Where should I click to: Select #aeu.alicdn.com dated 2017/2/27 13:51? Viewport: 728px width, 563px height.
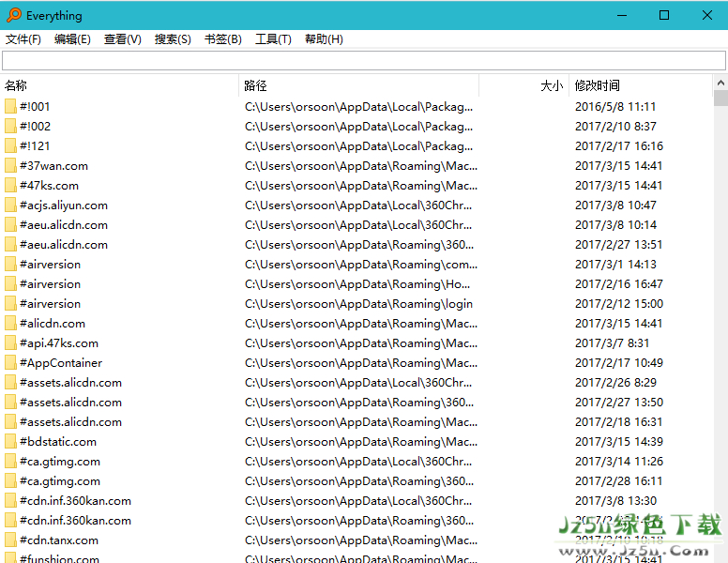tap(64, 244)
